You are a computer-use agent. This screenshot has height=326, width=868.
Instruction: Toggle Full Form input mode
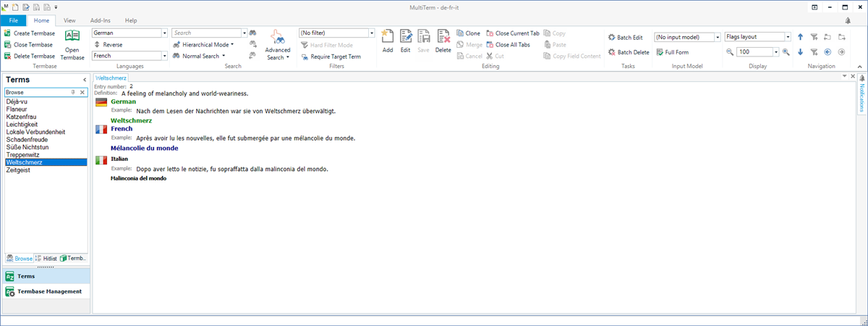[x=672, y=52]
